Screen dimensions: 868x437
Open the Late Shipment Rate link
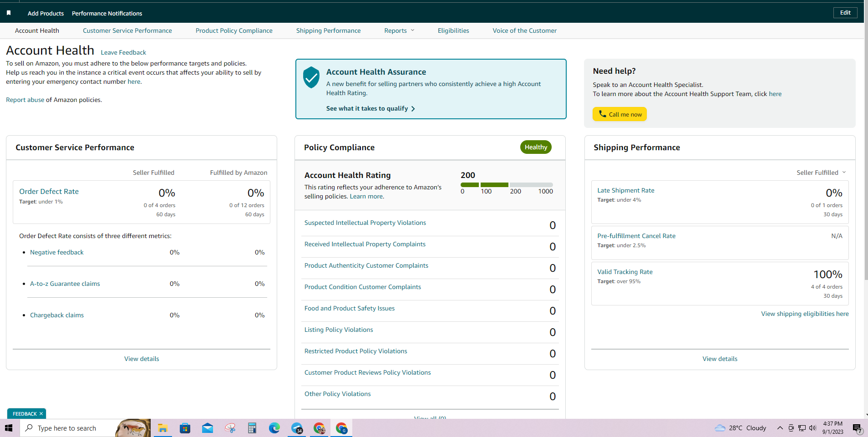pos(626,190)
